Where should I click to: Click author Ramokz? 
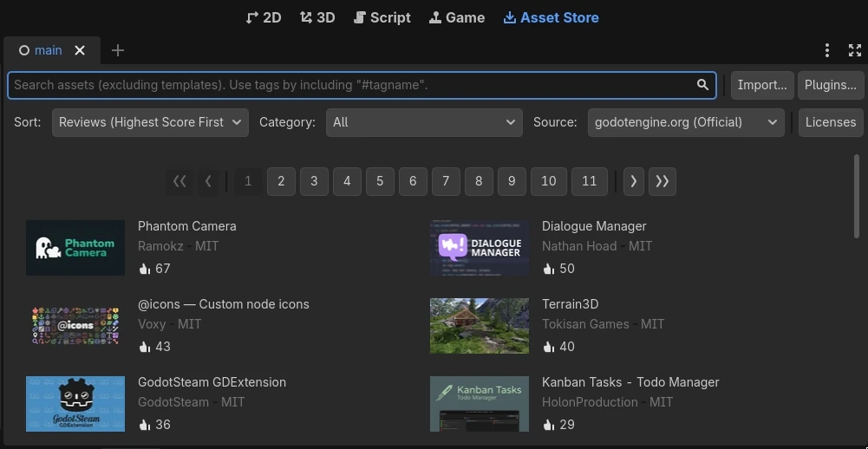tap(160, 246)
